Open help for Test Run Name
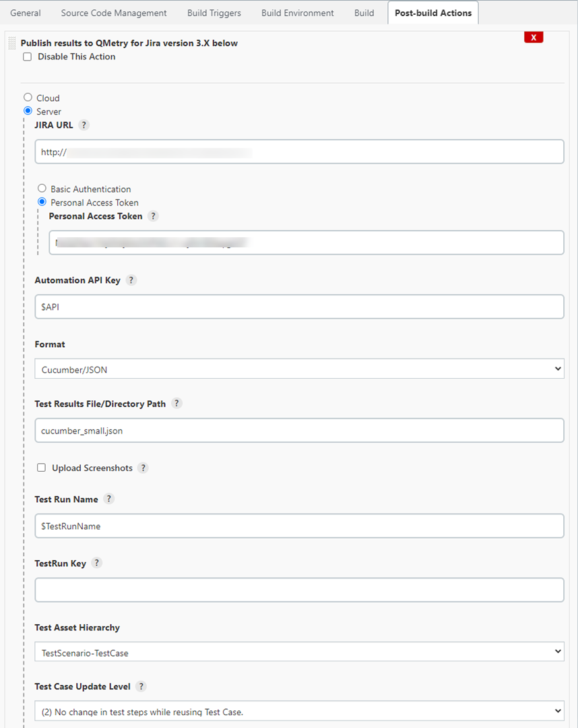 109,499
